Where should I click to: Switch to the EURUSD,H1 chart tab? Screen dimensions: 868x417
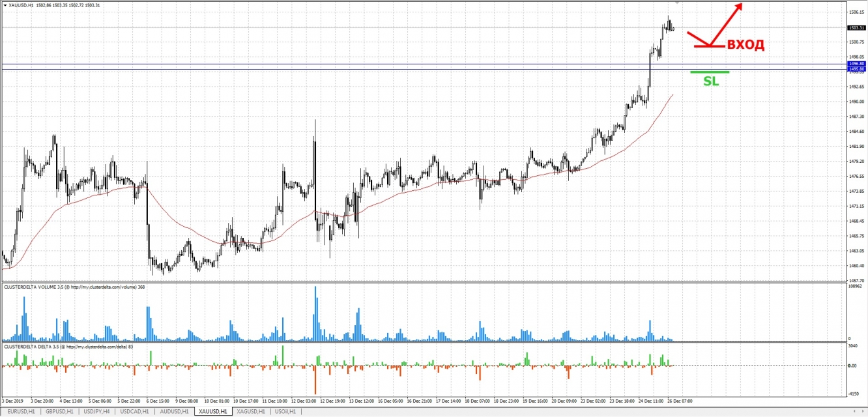coord(21,412)
